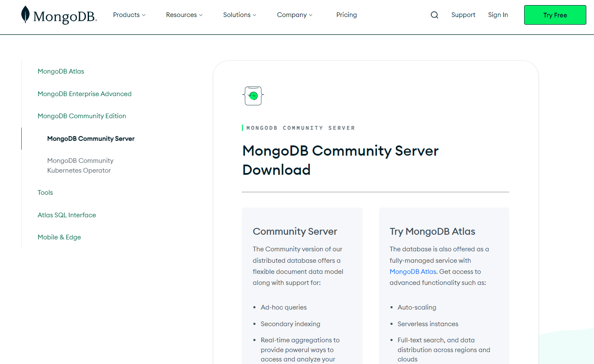
Task: Click the Auto-scaling bullet
Action: [x=417, y=307]
